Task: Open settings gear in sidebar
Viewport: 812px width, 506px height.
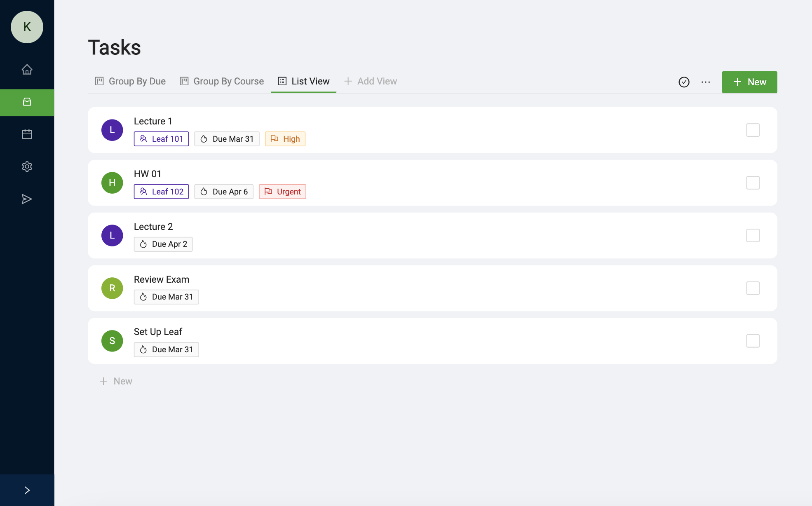Action: click(27, 166)
